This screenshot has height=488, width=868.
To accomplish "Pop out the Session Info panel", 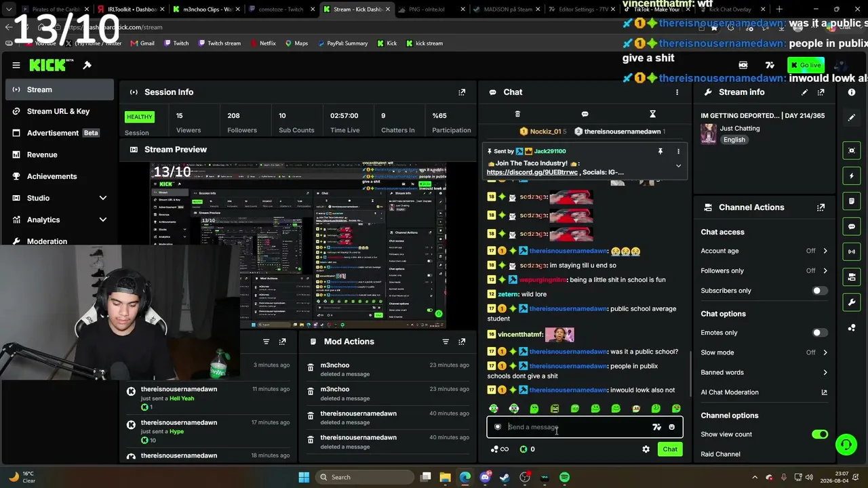I will [x=462, y=92].
